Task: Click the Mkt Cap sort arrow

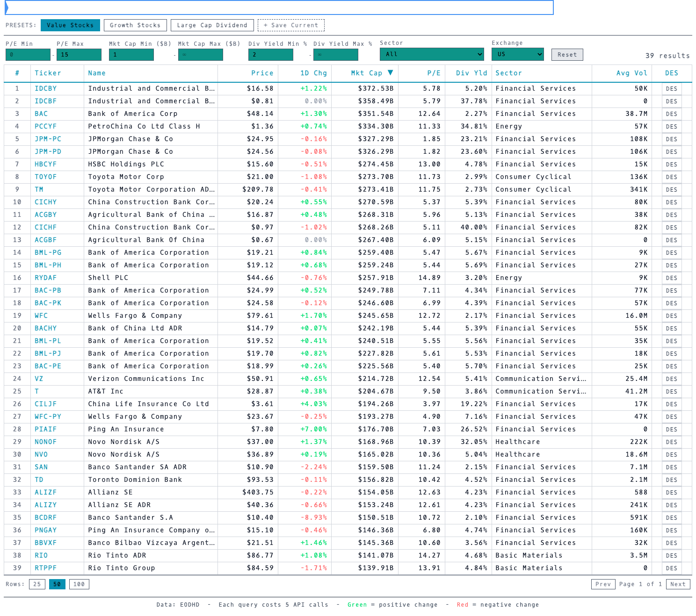Action: click(391, 73)
